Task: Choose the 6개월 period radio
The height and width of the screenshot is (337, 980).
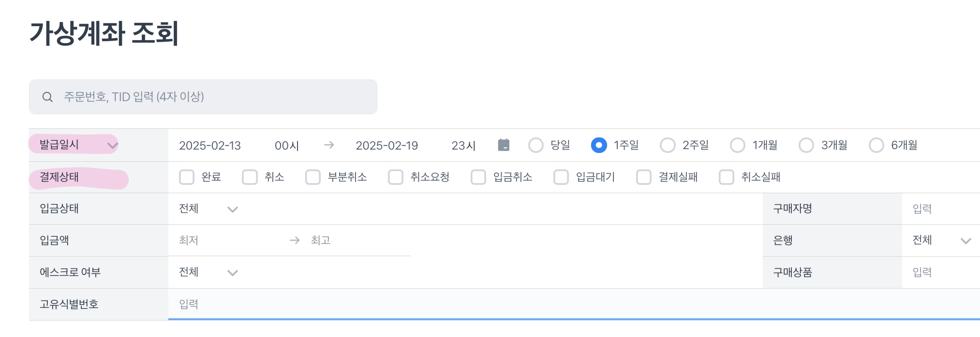Action: pos(876,145)
